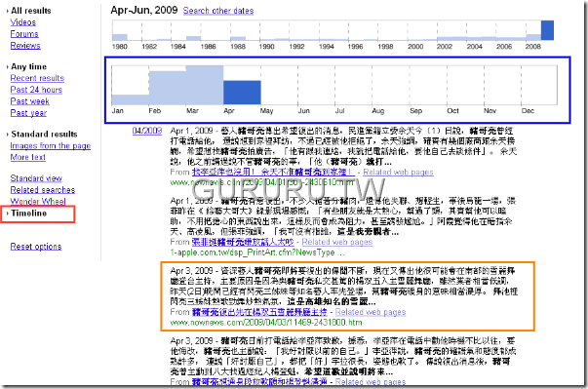This screenshot has width=588, height=389.
Task: Click the March bar in monthly chart
Action: coord(205,86)
